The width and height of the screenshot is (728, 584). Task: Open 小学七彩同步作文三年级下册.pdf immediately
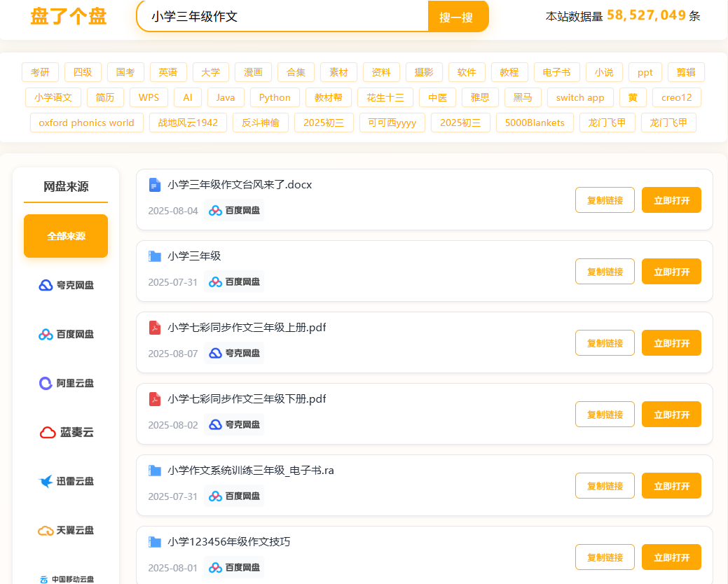[671, 414]
